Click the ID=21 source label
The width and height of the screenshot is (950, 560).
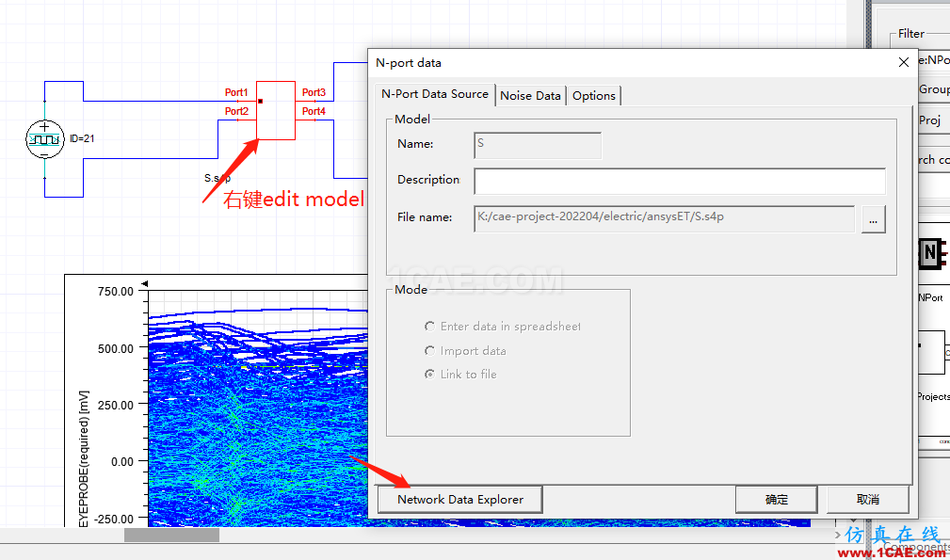pyautogui.click(x=82, y=138)
